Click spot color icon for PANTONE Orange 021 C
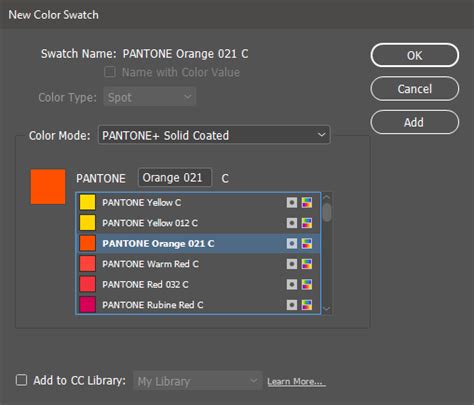Screen dimensions: 474x405 [292, 244]
